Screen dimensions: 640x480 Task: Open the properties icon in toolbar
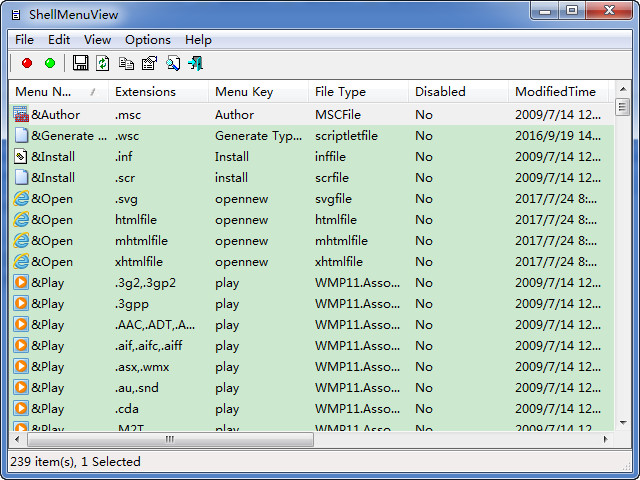point(149,63)
